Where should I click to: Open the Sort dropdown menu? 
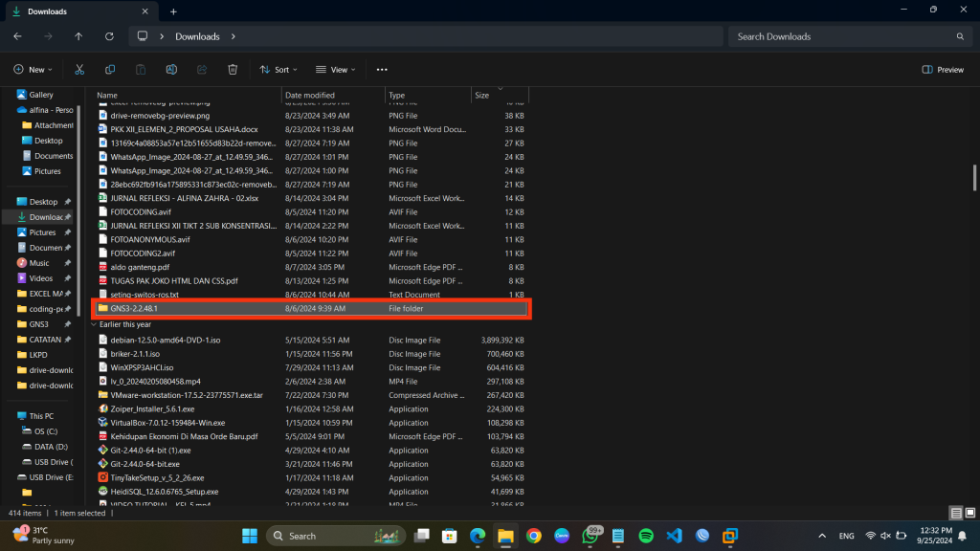coord(278,70)
